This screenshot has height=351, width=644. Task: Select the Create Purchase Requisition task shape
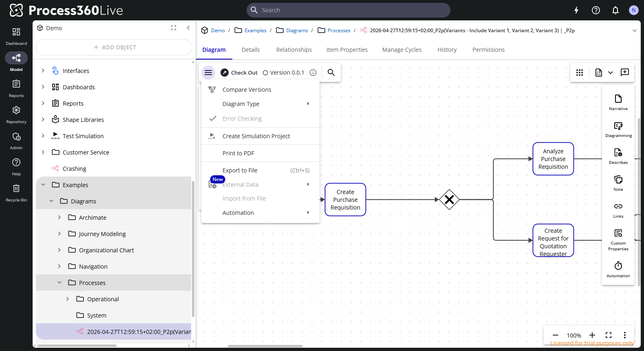pos(345,200)
